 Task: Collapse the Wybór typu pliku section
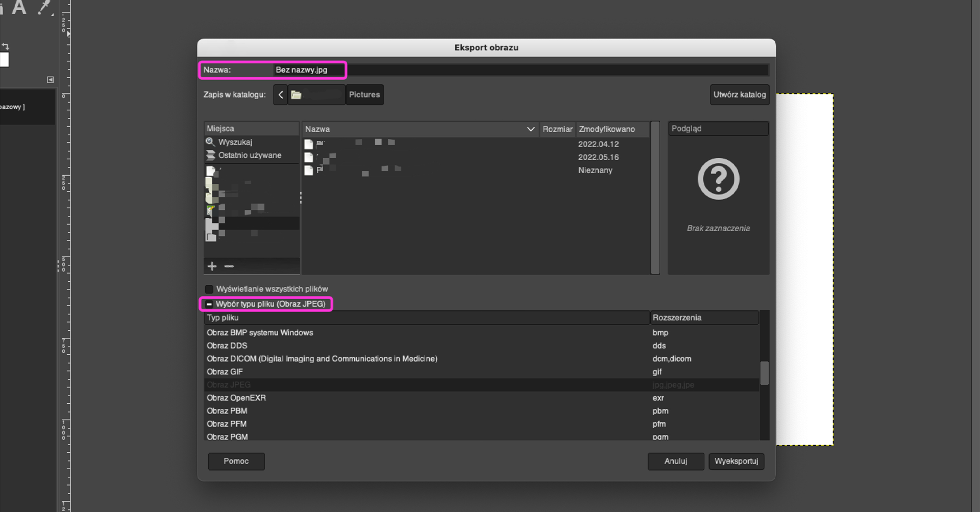(209, 304)
